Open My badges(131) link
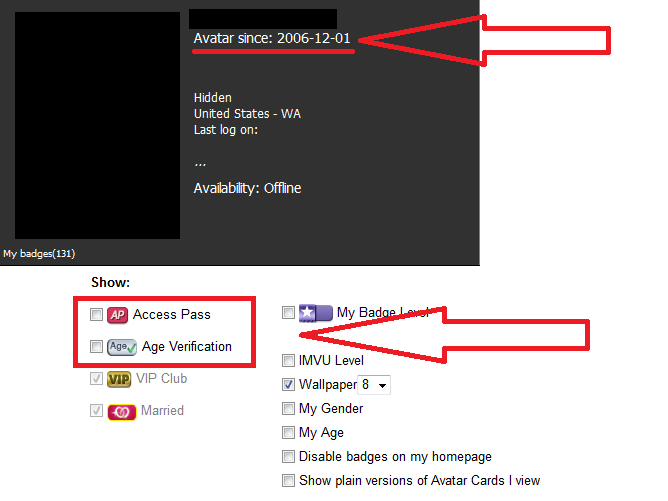The width and height of the screenshot is (668, 501). pos(39,254)
